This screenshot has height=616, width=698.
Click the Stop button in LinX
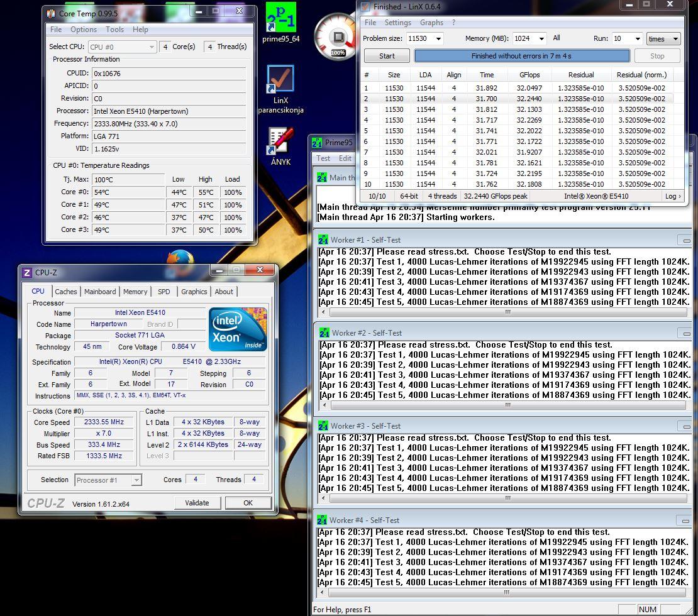(657, 56)
